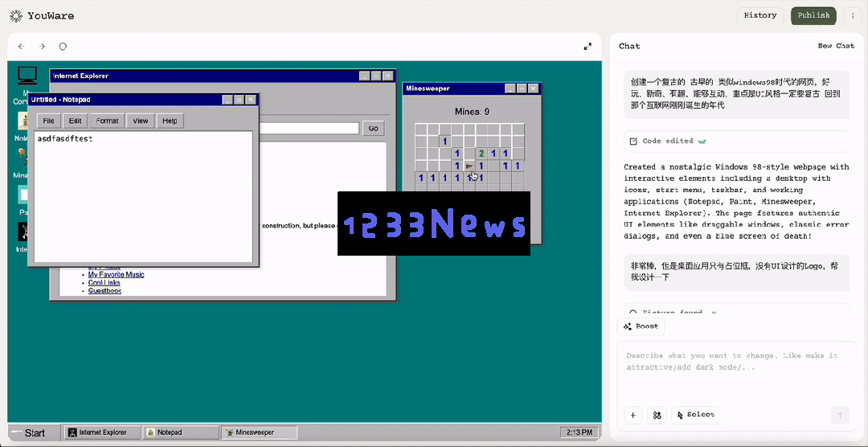Image resolution: width=868 pixels, height=447 pixels.
Task: Click inside the Notepad text area
Action: tap(143, 197)
